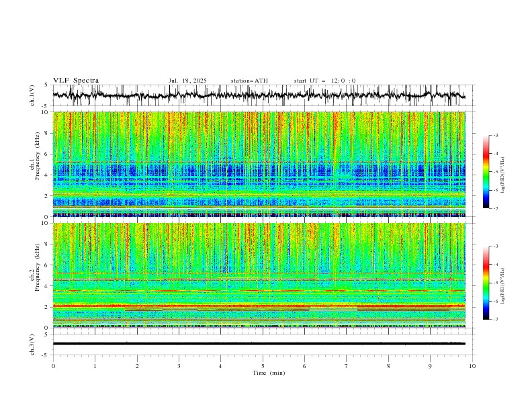Screen dimensions: 532x411
Task: Click the upper colorbar label 'log(PSD)(V²/Hz)'
Action: 503,175
